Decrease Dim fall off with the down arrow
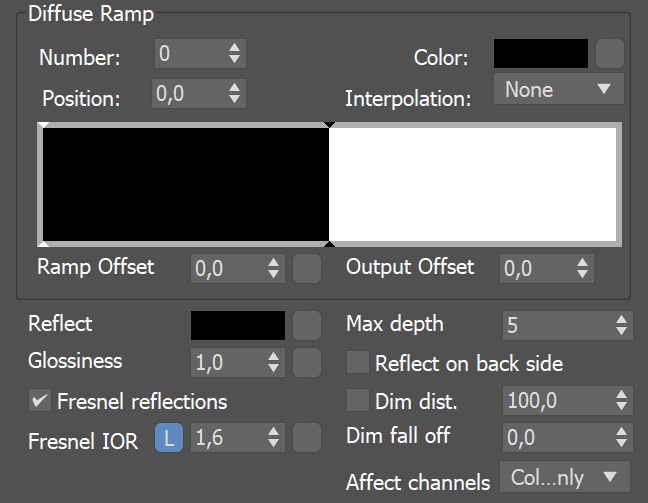Image resolution: width=648 pixels, height=503 pixels. tap(621, 443)
